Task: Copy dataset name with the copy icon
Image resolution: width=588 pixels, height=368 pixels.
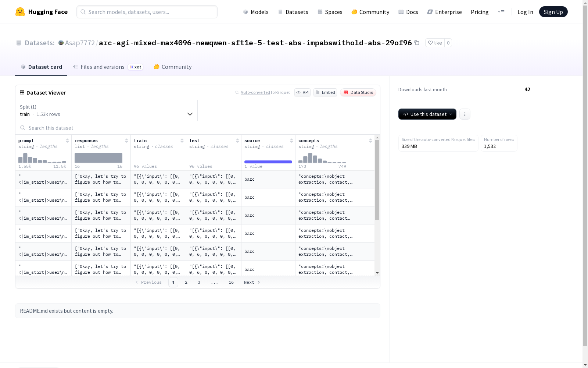Action: tap(417, 43)
